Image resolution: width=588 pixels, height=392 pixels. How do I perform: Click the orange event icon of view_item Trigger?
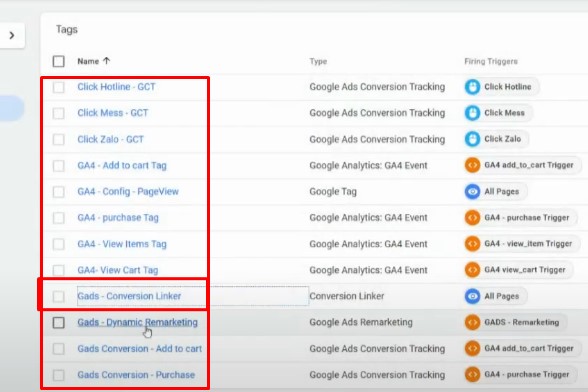click(x=472, y=244)
